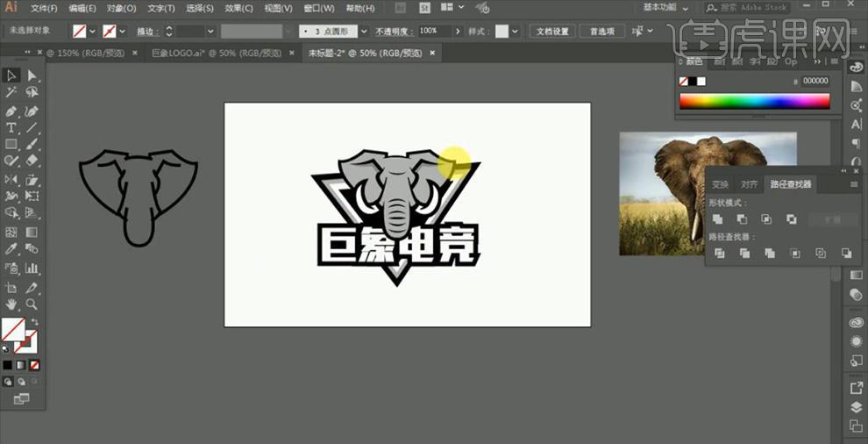Click 首选项 button
The image size is (868, 444).
click(601, 32)
